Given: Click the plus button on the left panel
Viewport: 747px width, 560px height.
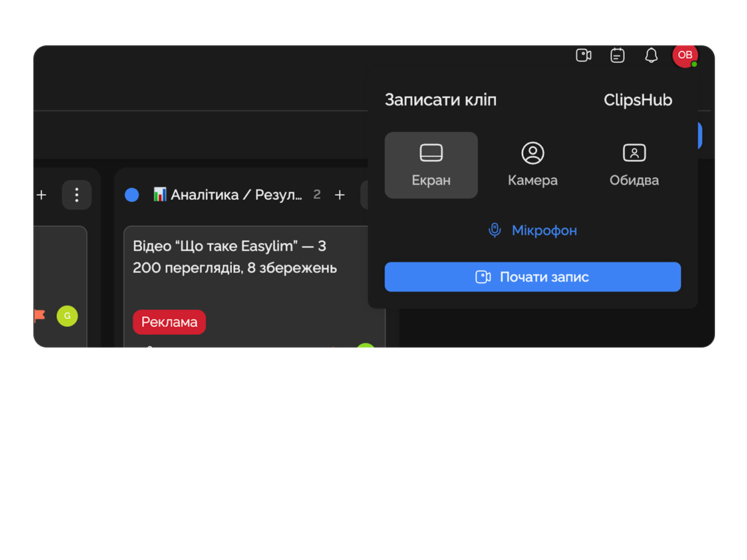Looking at the screenshot, I should pyautogui.click(x=41, y=194).
